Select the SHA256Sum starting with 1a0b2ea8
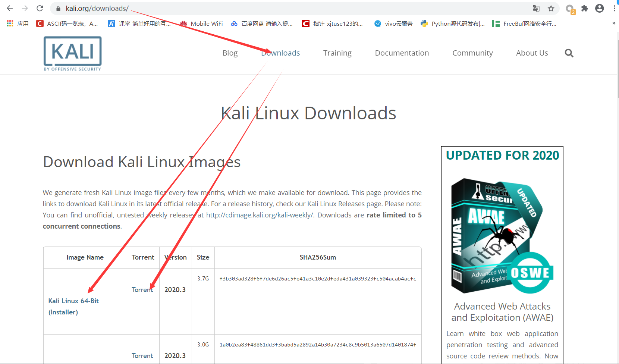The width and height of the screenshot is (619, 364). coord(318,345)
